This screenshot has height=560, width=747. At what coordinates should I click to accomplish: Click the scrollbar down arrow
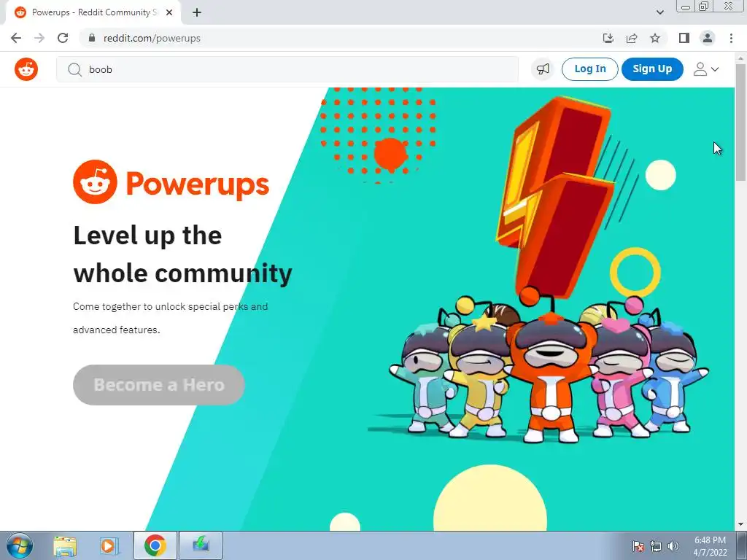(x=740, y=525)
